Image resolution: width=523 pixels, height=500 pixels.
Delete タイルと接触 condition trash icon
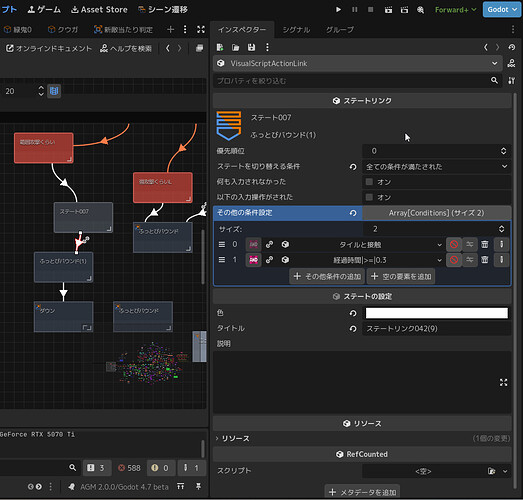(485, 244)
